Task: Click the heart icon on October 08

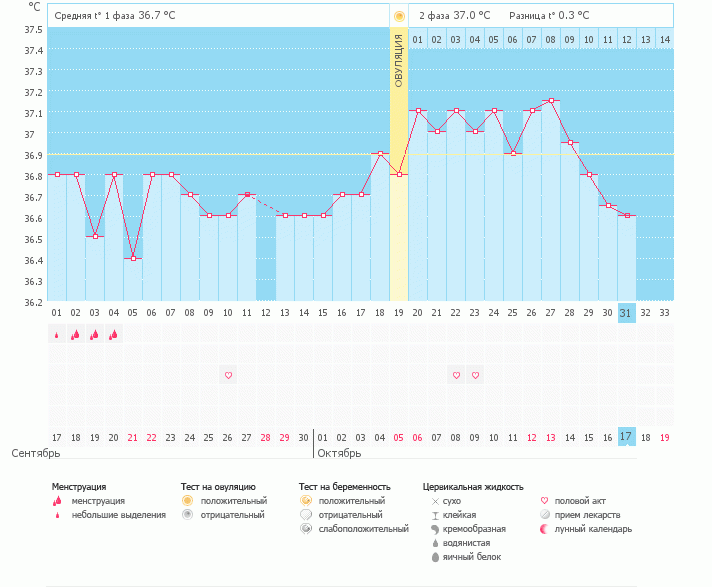Action: 456,375
